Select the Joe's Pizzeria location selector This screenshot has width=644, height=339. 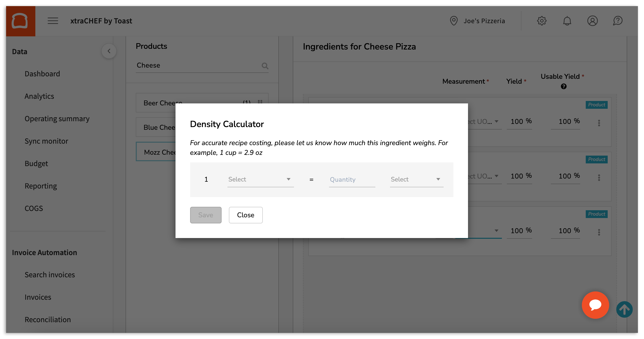pos(478,21)
